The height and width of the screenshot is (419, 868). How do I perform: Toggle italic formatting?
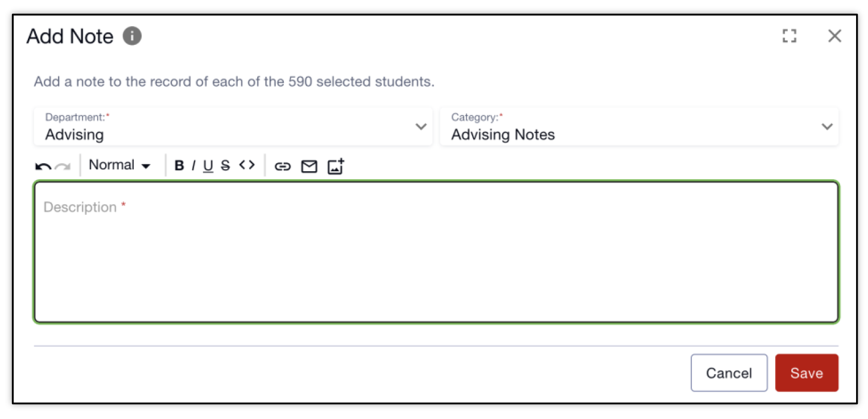(x=193, y=165)
